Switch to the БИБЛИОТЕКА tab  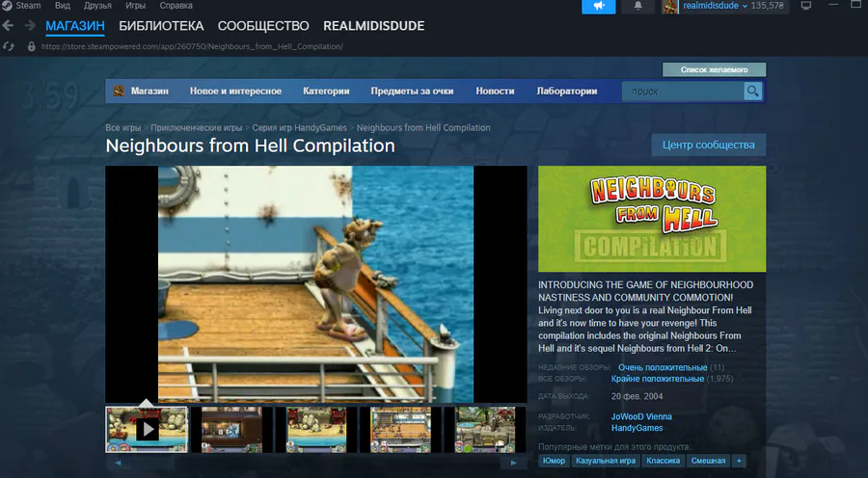click(x=161, y=26)
